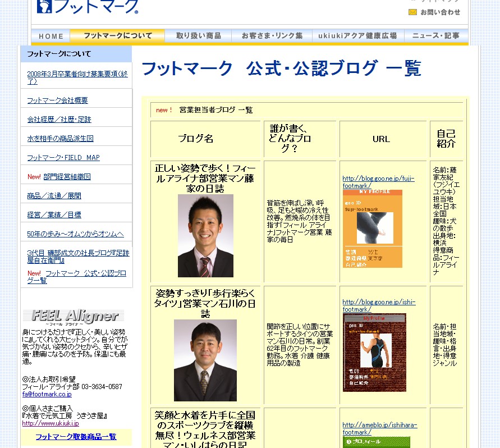The width and height of the screenshot is (500, 448).
Task: Click the フットマークについて sidebar heading
Action: click(x=59, y=54)
